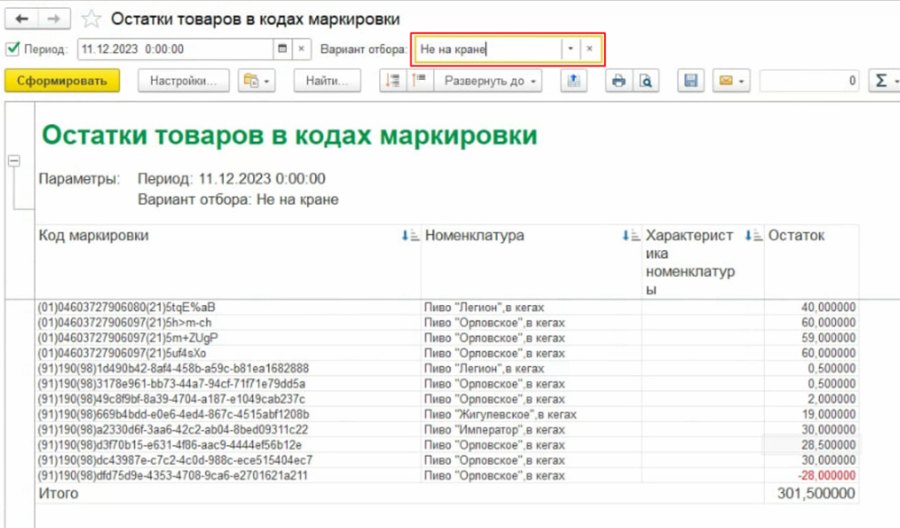Open the email send dropdown
This screenshot has height=528, width=900.
[x=731, y=81]
